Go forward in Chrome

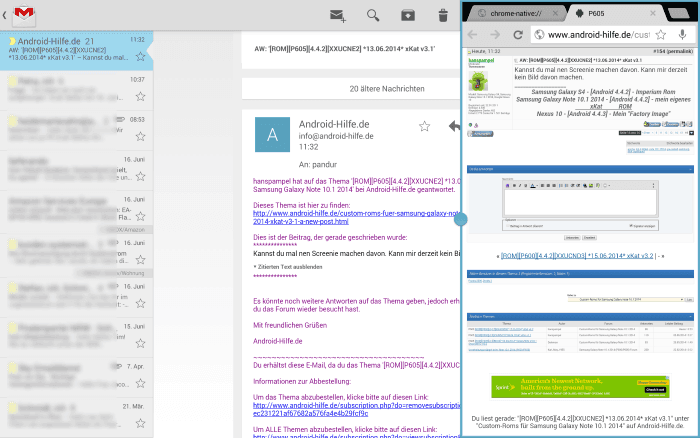click(495, 34)
